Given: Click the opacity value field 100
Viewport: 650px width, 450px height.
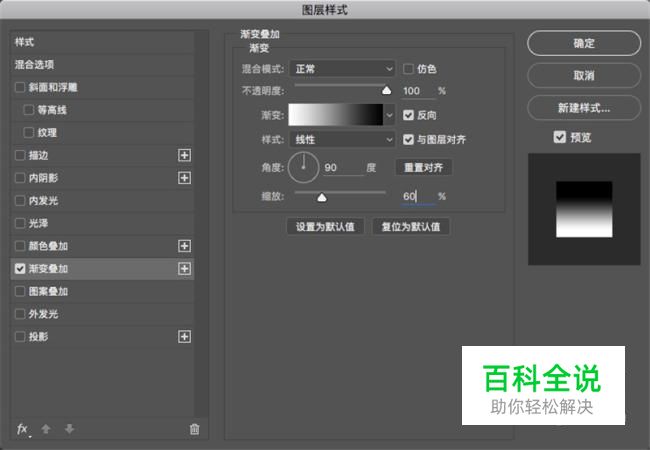Looking at the screenshot, I should (x=418, y=91).
